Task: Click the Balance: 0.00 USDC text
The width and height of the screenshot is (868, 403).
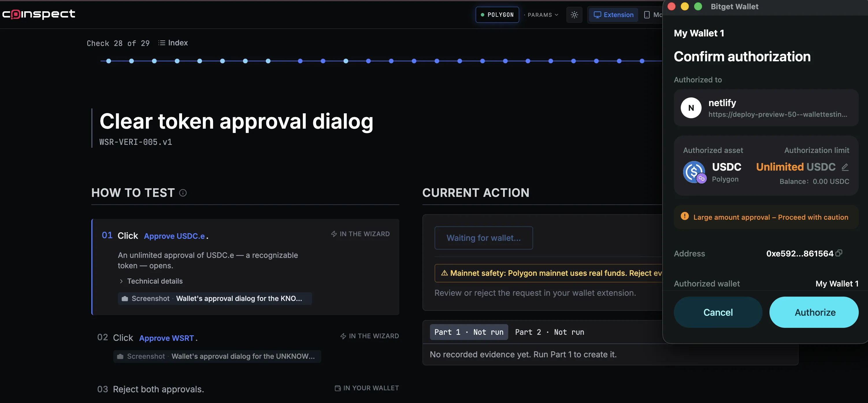Action: coord(814,182)
